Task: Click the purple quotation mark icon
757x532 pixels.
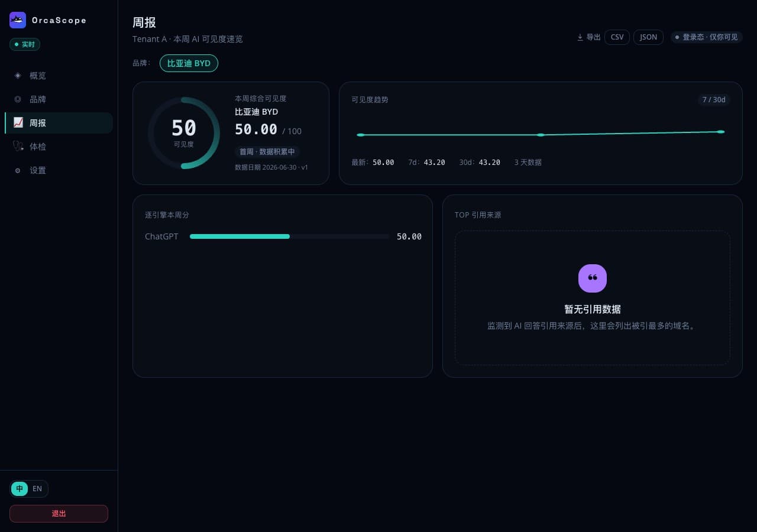Action: (x=593, y=278)
